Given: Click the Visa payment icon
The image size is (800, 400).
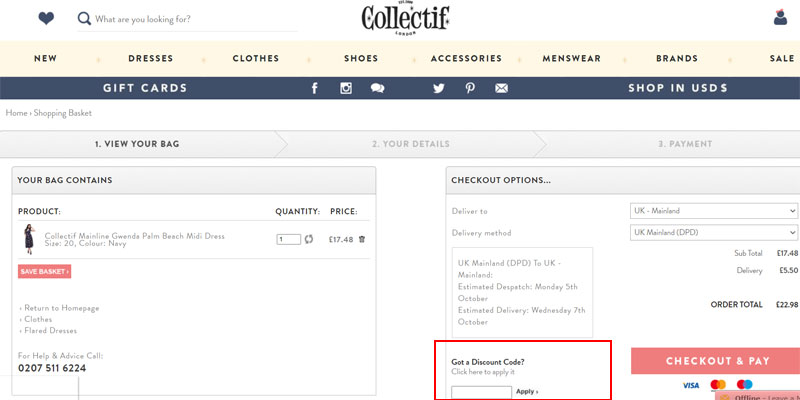Looking at the screenshot, I should click(x=691, y=385).
